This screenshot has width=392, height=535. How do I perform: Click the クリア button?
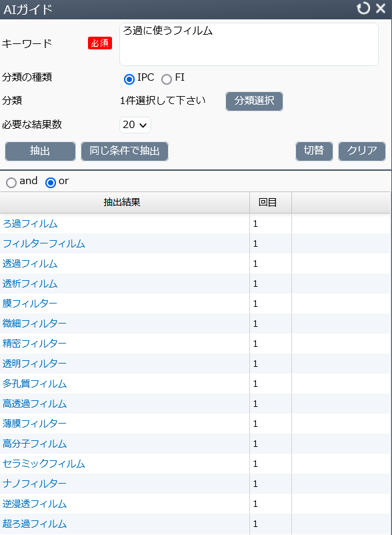[x=362, y=151]
